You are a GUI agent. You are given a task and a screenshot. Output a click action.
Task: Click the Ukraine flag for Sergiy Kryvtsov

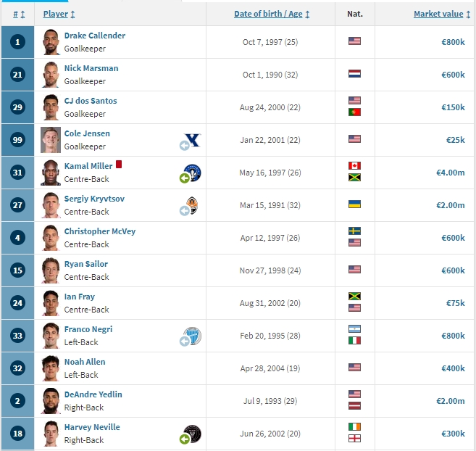pyautogui.click(x=354, y=204)
